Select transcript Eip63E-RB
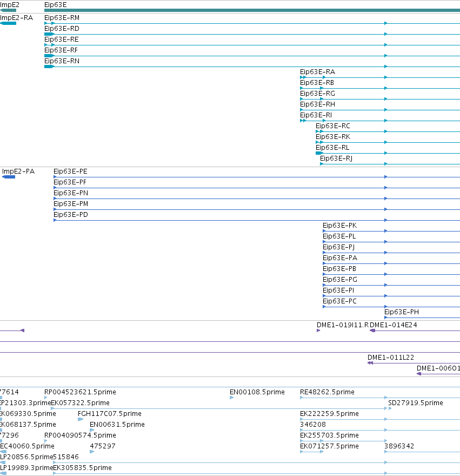Screen dimensions: 460x476 tap(317, 83)
